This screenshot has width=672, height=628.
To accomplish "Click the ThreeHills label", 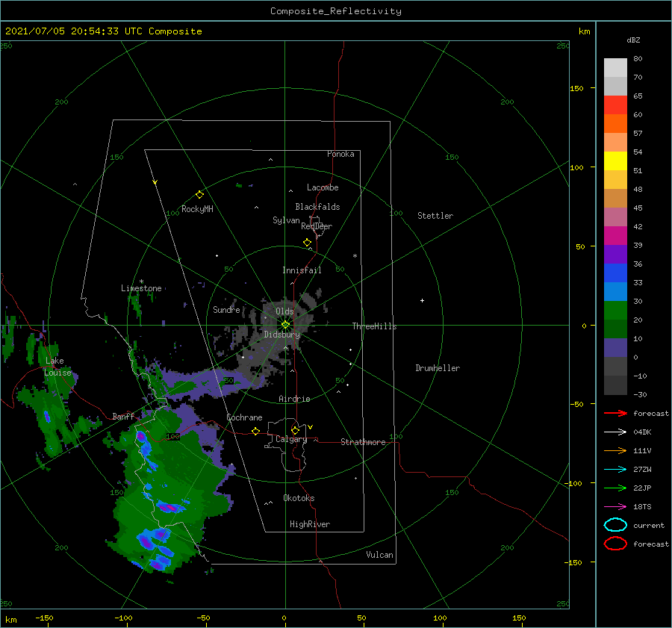I will click(375, 326).
